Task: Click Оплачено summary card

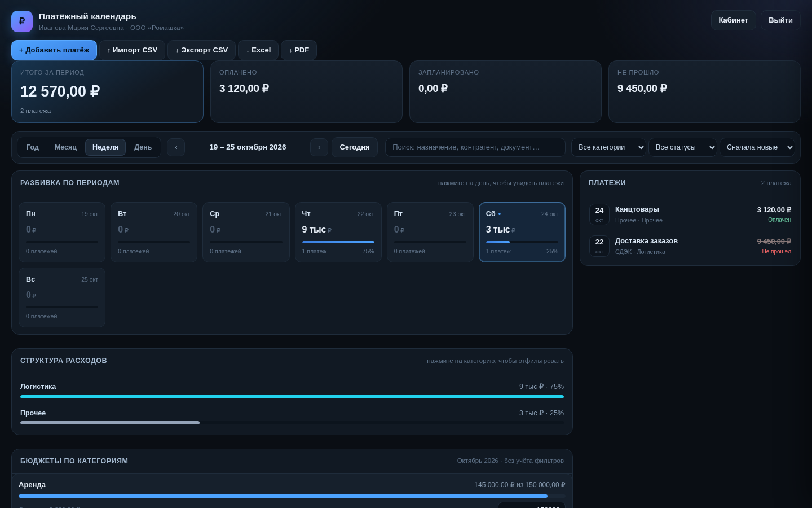Action: click(x=306, y=91)
